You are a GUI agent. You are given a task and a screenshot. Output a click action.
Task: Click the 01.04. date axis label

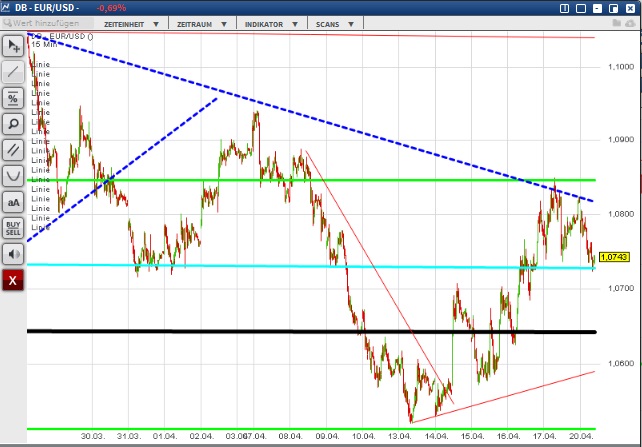click(x=165, y=436)
